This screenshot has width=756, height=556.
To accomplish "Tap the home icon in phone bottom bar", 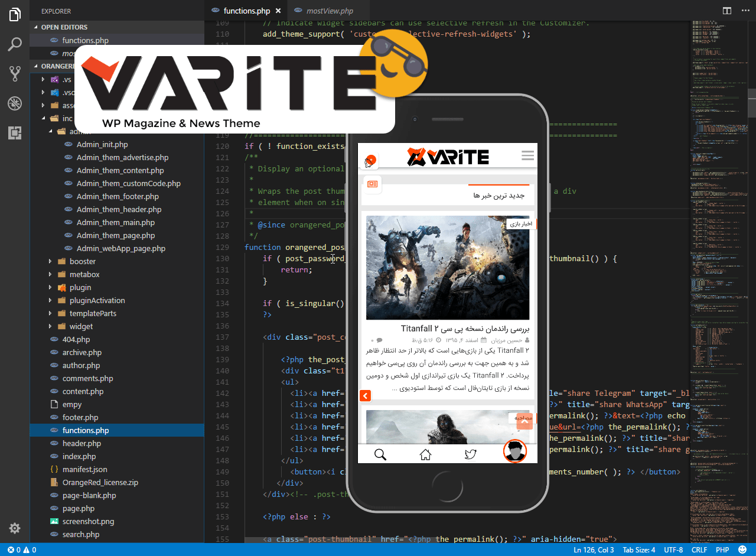I will tap(425, 454).
